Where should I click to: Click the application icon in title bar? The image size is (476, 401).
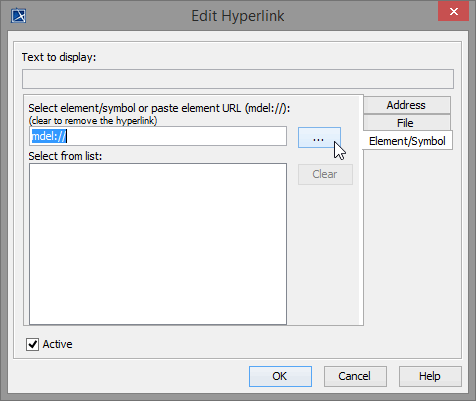point(18,16)
